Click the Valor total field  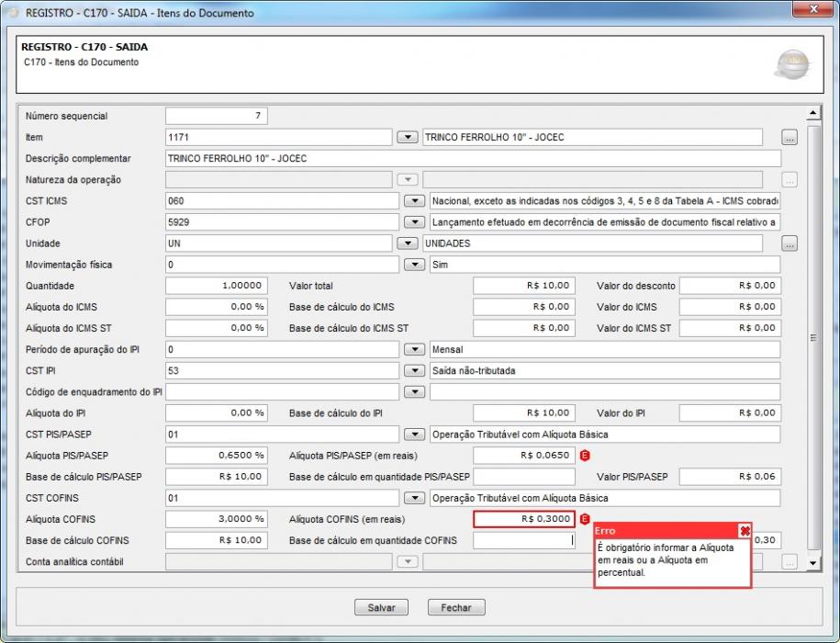(524, 286)
